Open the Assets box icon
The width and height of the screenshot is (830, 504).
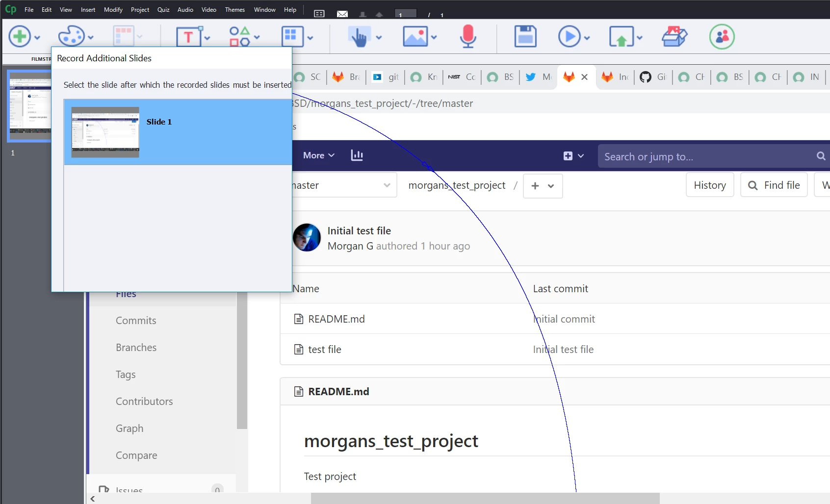(x=674, y=37)
